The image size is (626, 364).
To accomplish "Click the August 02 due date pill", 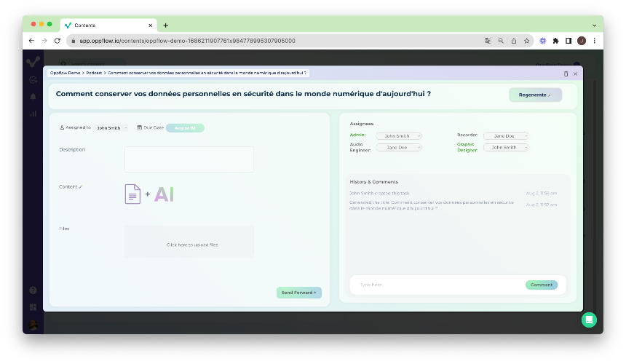I will pyautogui.click(x=185, y=128).
